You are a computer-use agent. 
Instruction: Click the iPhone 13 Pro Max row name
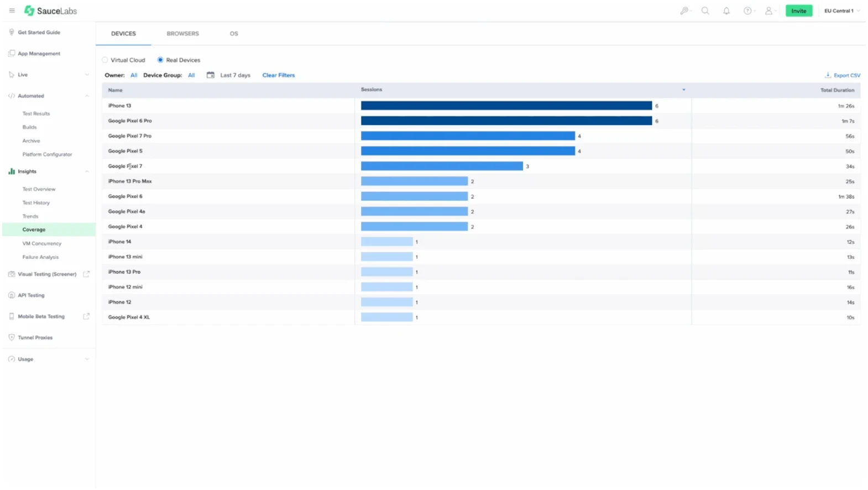pos(130,181)
